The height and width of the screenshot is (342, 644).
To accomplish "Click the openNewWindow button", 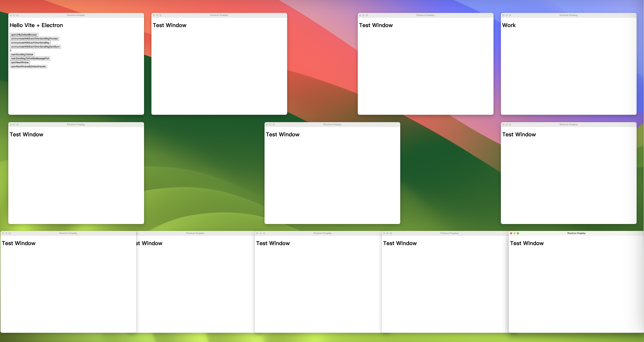I will (x=20, y=62).
